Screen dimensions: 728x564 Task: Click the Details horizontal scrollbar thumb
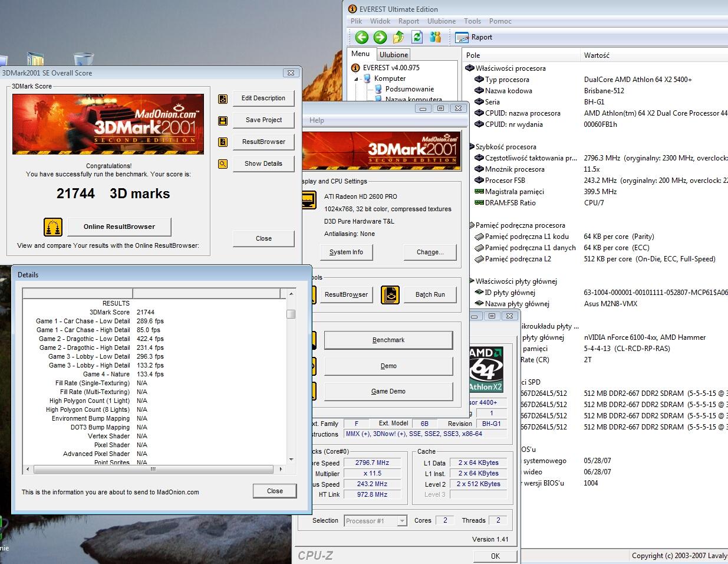click(x=153, y=470)
